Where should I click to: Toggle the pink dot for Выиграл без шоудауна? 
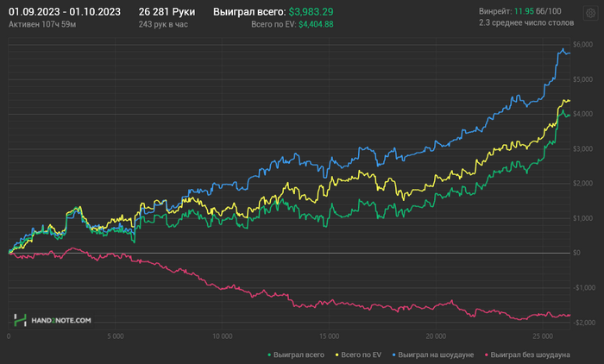click(x=487, y=355)
